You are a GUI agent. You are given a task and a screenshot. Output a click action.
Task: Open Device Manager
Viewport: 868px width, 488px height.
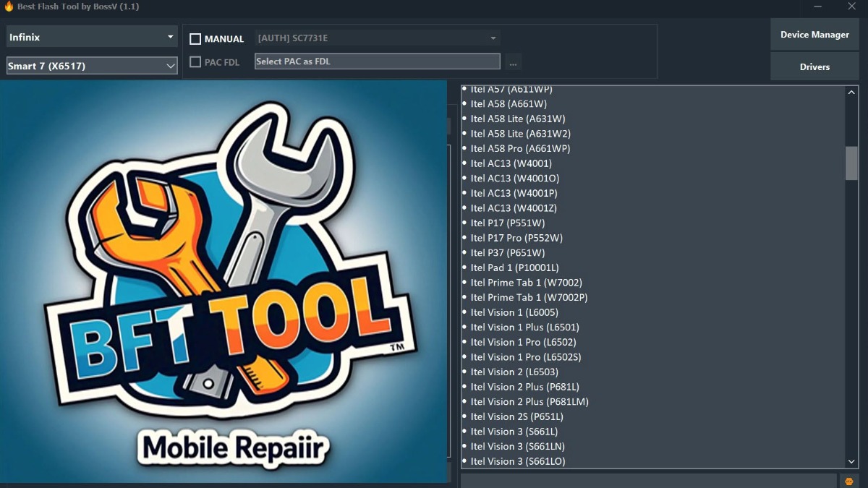pyautogui.click(x=814, y=35)
